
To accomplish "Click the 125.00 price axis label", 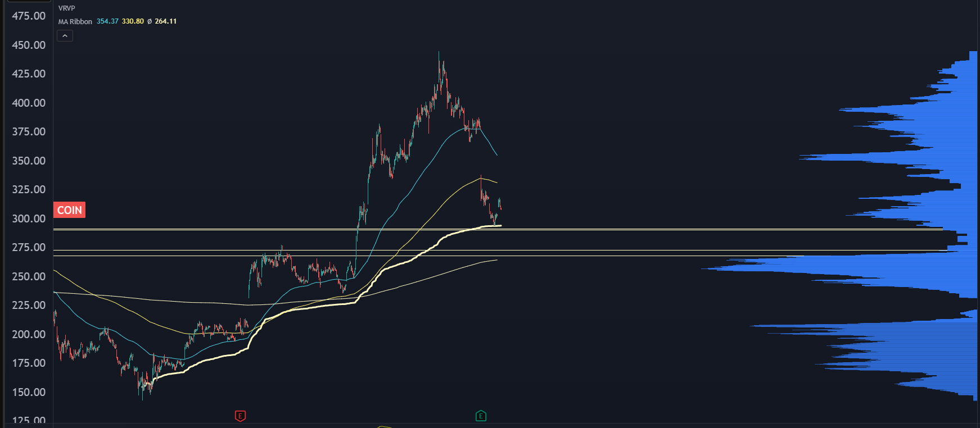I will tap(29, 421).
